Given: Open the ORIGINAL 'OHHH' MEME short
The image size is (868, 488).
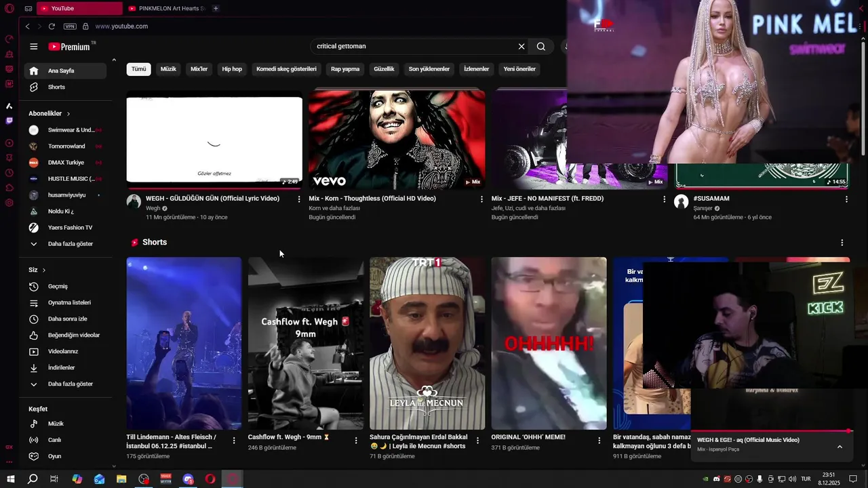Looking at the screenshot, I should [549, 343].
